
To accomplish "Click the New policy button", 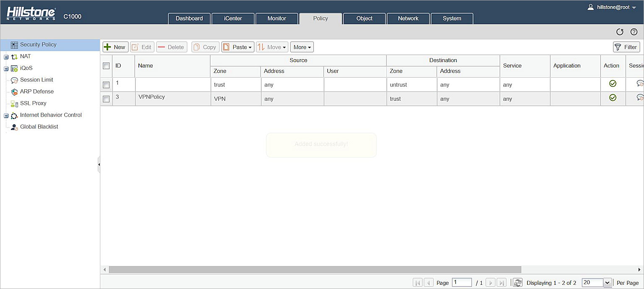I will point(115,47).
